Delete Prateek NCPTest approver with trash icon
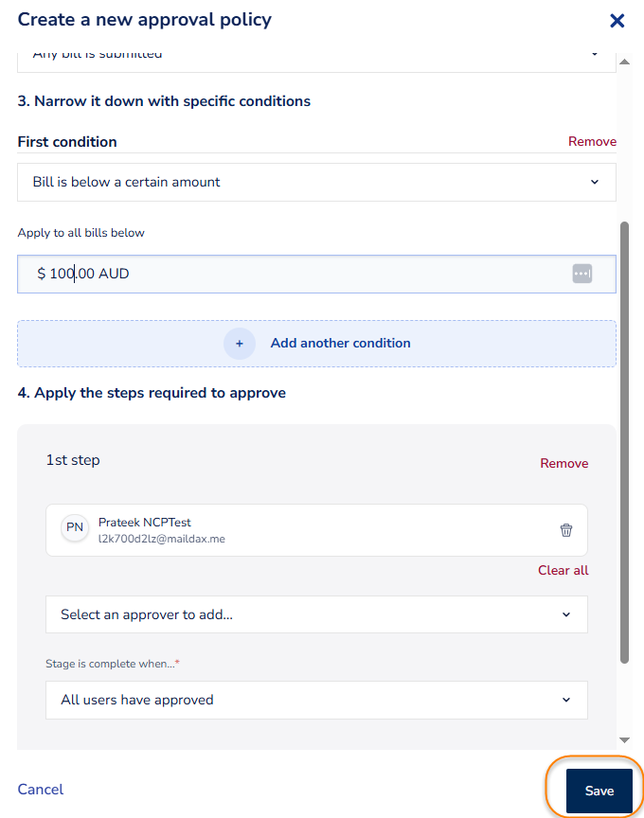644x818 pixels. [x=566, y=530]
